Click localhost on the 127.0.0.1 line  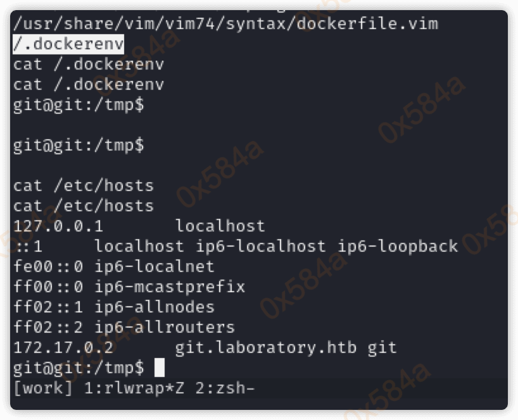220,226
